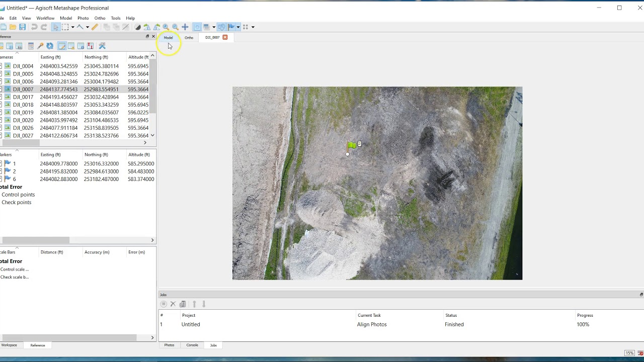Switch to the Ortho view tab

pos(189,38)
